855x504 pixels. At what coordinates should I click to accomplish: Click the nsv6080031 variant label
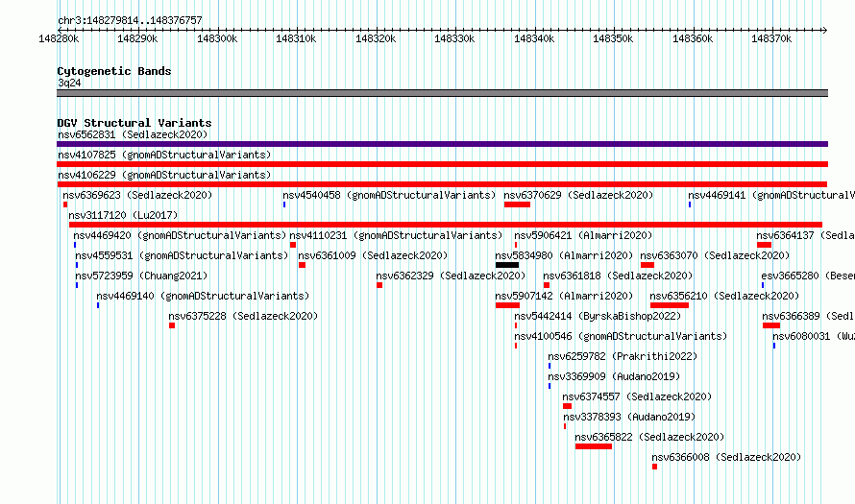pos(814,336)
